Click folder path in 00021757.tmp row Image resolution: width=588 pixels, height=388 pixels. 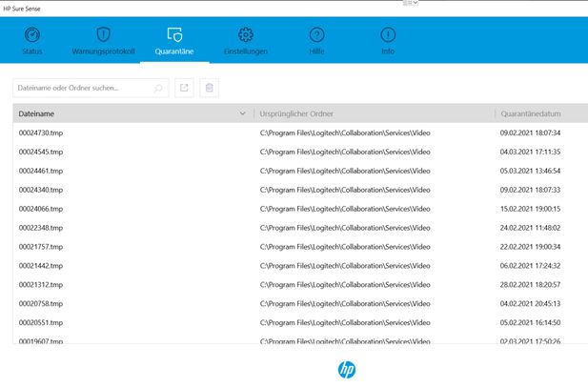(345, 247)
